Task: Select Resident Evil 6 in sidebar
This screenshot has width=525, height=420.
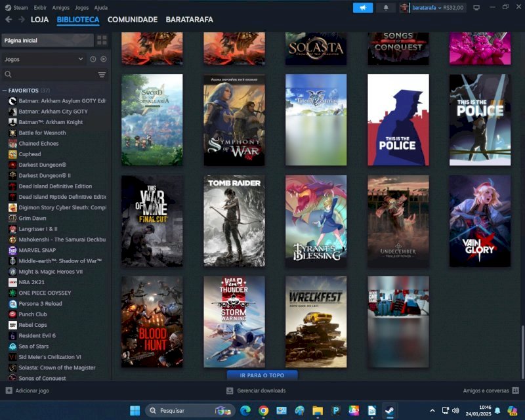Action: pyautogui.click(x=37, y=335)
